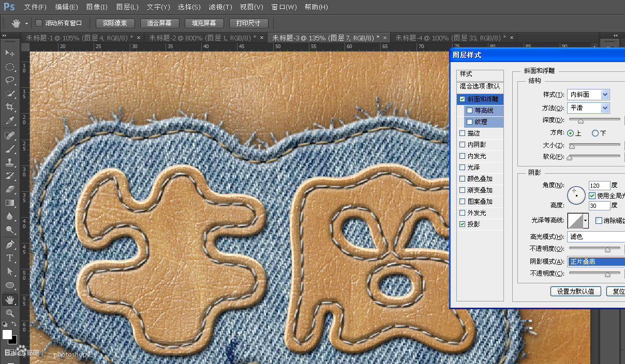Select the Eraser tool

9,189
